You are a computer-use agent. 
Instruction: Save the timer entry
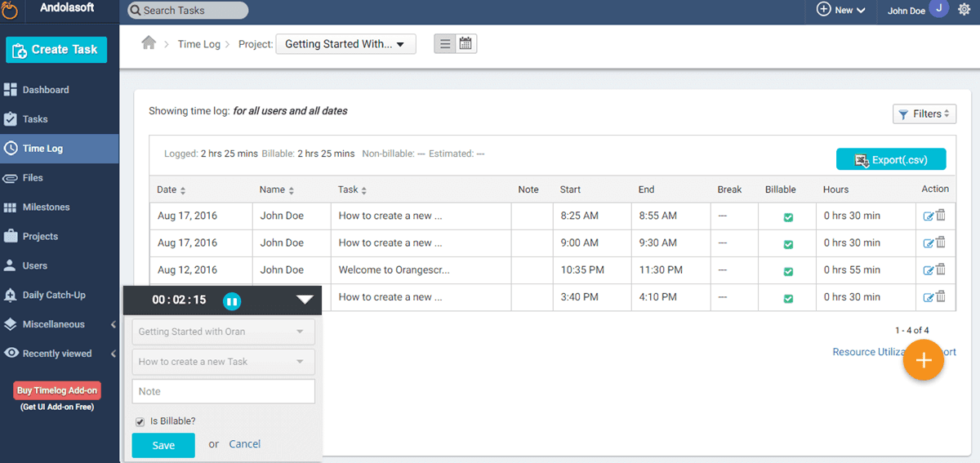pos(163,445)
